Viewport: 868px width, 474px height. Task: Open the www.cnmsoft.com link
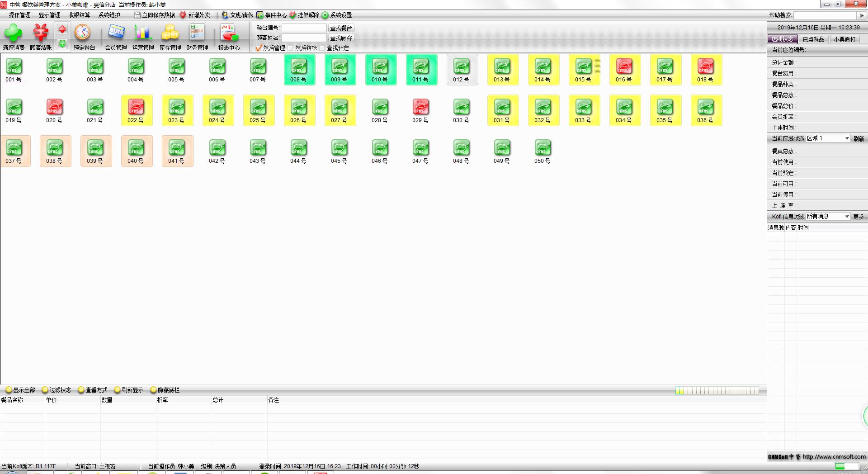click(x=834, y=457)
